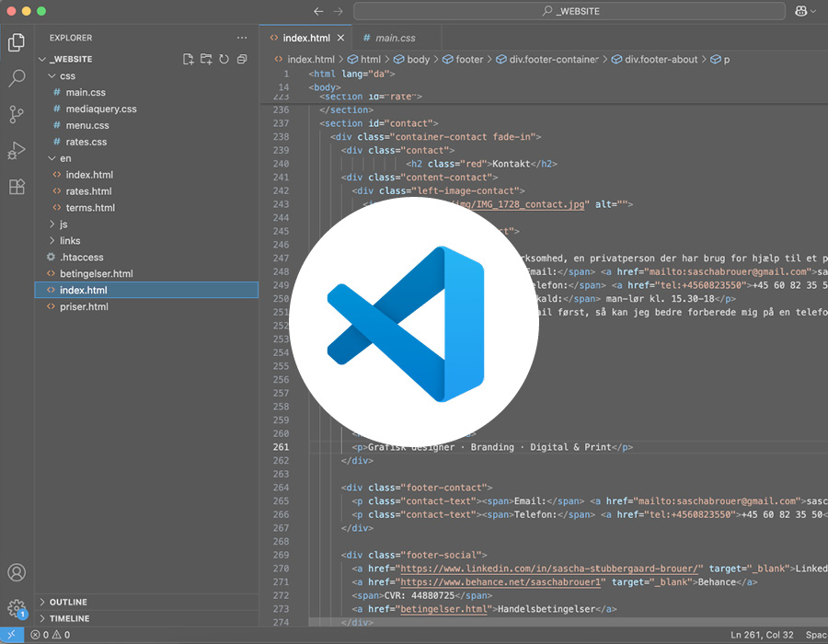Click the horizontal scrollbar under the editor
Viewport: 828px width, 644px height.
click(x=568, y=622)
